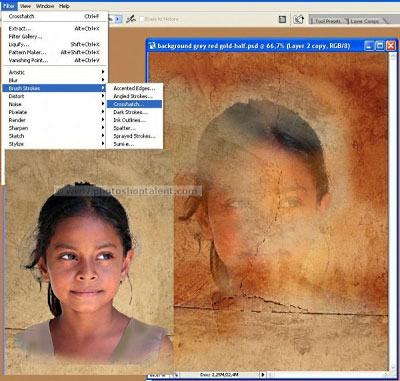400x381 pixels.
Task: Choose Spatter filter
Action: point(134,128)
